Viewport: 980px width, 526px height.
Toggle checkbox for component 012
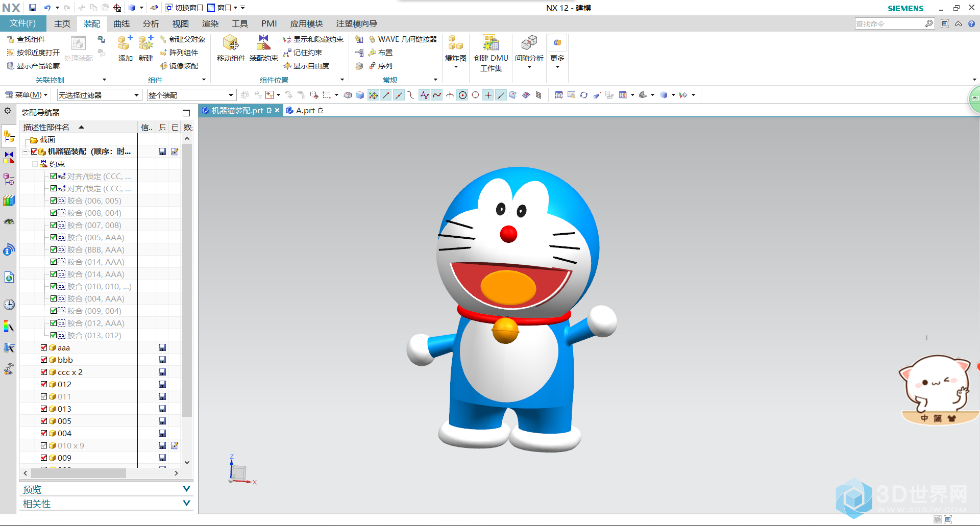pyautogui.click(x=44, y=384)
